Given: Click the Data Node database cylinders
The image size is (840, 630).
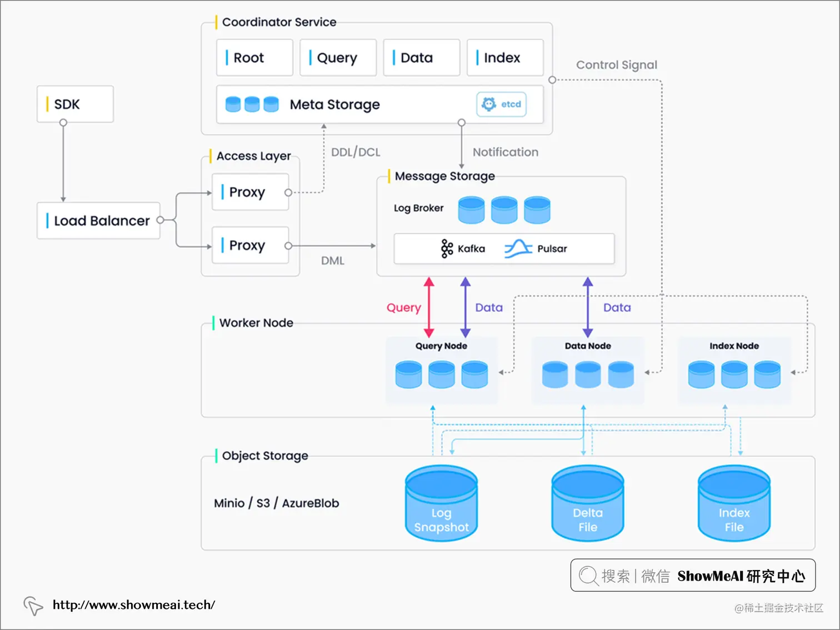Looking at the screenshot, I should (588, 374).
